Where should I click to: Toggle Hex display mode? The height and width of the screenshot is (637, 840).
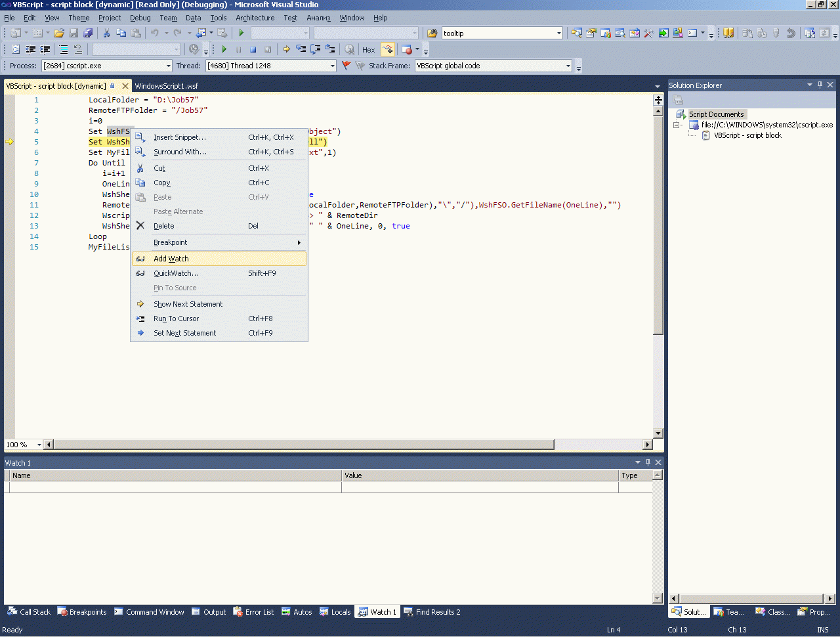(368, 50)
